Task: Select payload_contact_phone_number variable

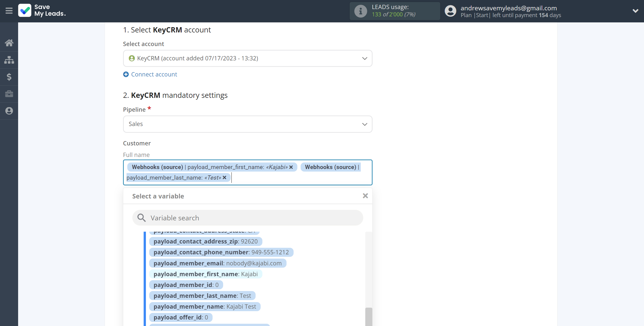Action: (221, 252)
